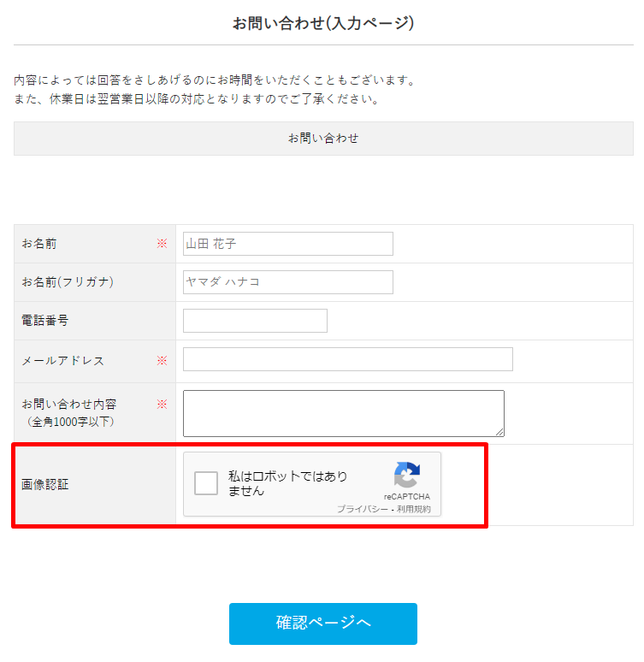Open the 利用規約 link in reCAPTCHA
644x662 pixels.
point(414,509)
